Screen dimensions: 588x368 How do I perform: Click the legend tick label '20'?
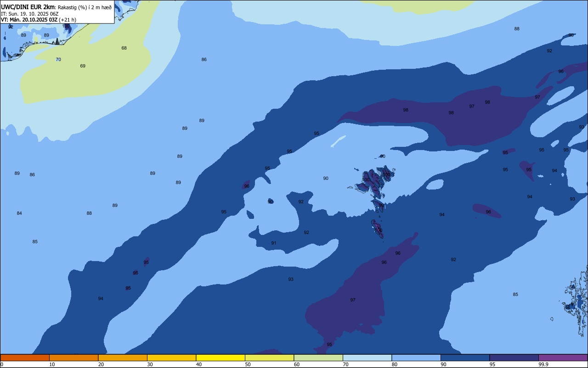pos(101,364)
